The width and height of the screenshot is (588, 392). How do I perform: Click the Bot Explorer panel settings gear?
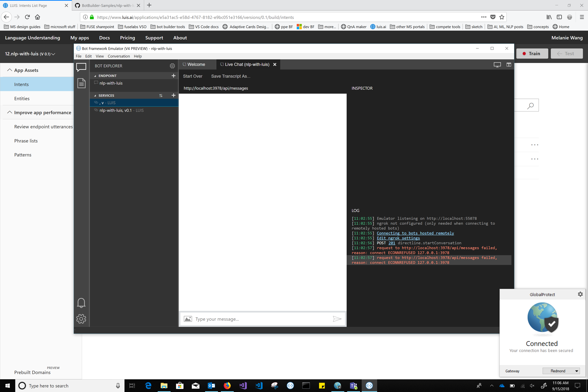[172, 66]
